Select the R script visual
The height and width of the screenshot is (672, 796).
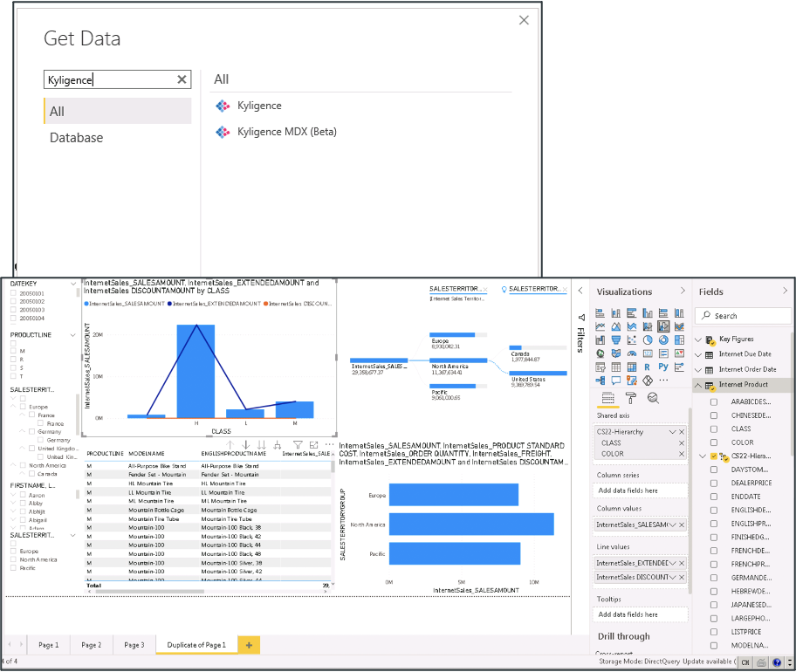(x=648, y=367)
